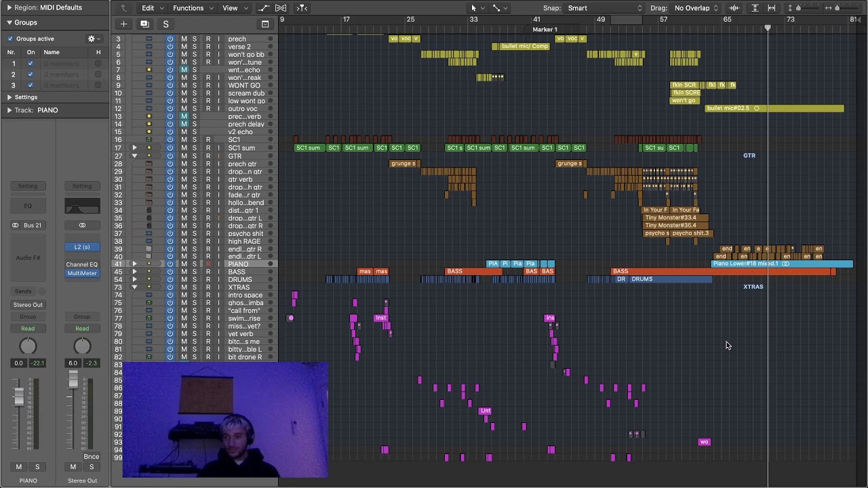Click the link icon next to Bus 21
Screen dimensions: 868x488
(15, 225)
